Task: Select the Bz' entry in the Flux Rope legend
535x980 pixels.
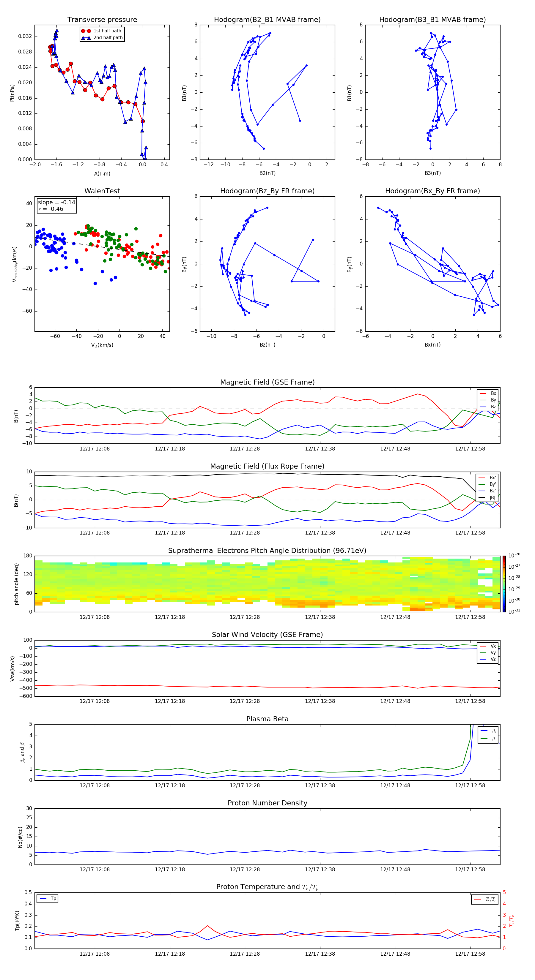Action: pyautogui.click(x=487, y=491)
